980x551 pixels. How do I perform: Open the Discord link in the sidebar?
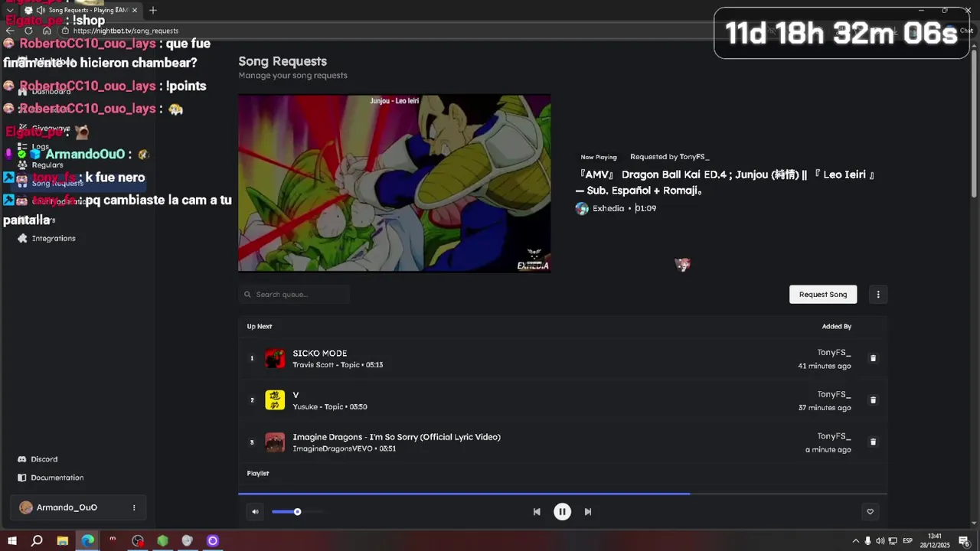click(x=44, y=459)
